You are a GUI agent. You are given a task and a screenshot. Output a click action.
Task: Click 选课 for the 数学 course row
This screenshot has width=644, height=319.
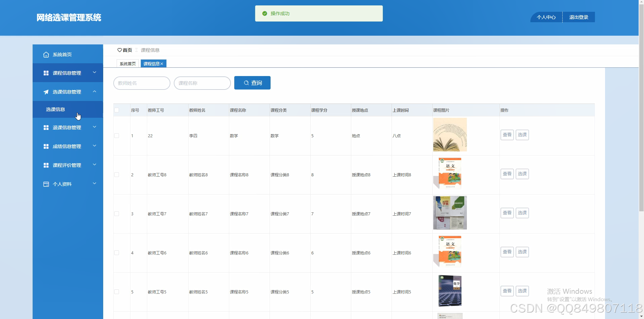[x=522, y=135]
